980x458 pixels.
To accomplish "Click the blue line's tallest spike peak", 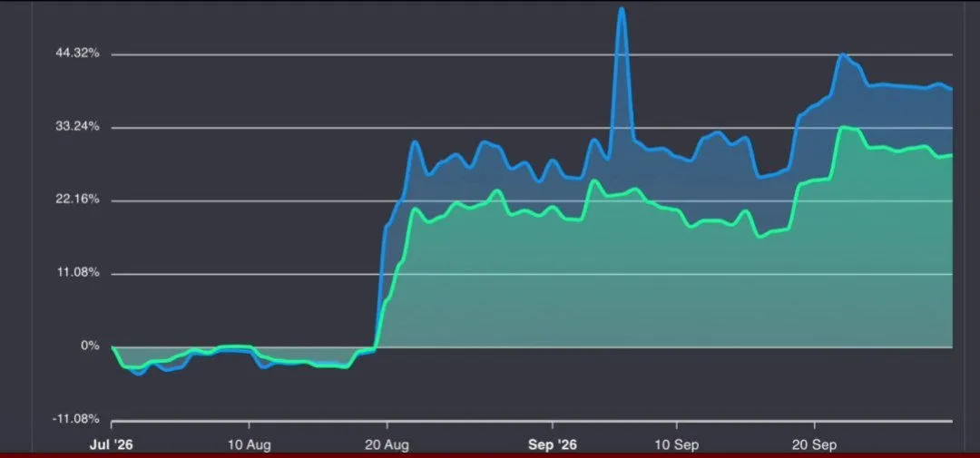I will tap(622, 9).
